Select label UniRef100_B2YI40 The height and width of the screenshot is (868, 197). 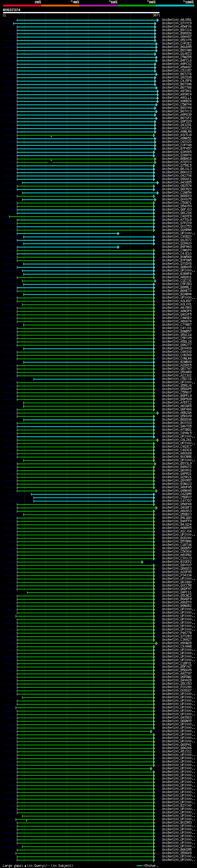(x=176, y=806)
